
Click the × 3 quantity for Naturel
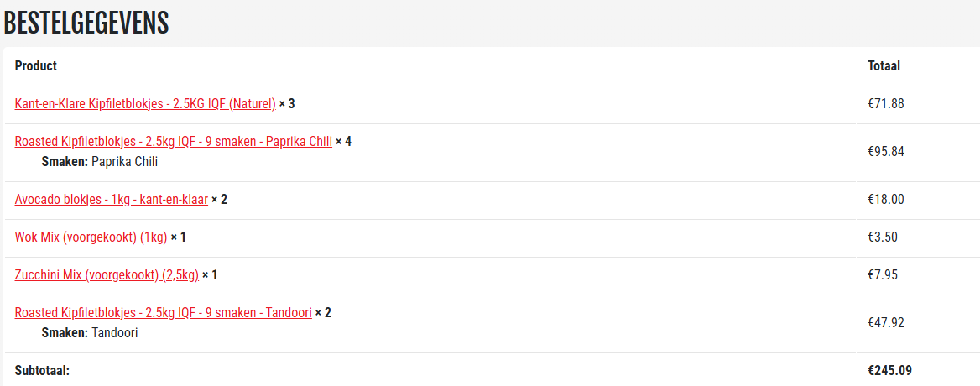(x=287, y=104)
